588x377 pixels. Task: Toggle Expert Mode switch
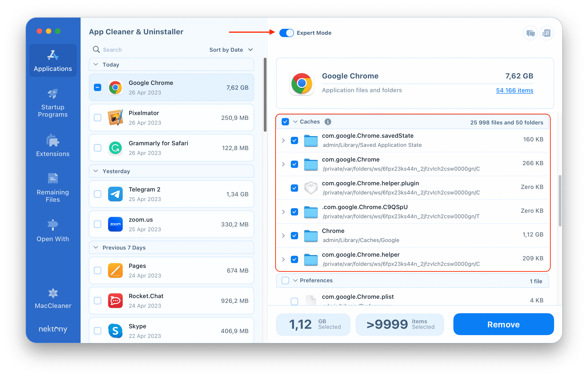(x=285, y=32)
